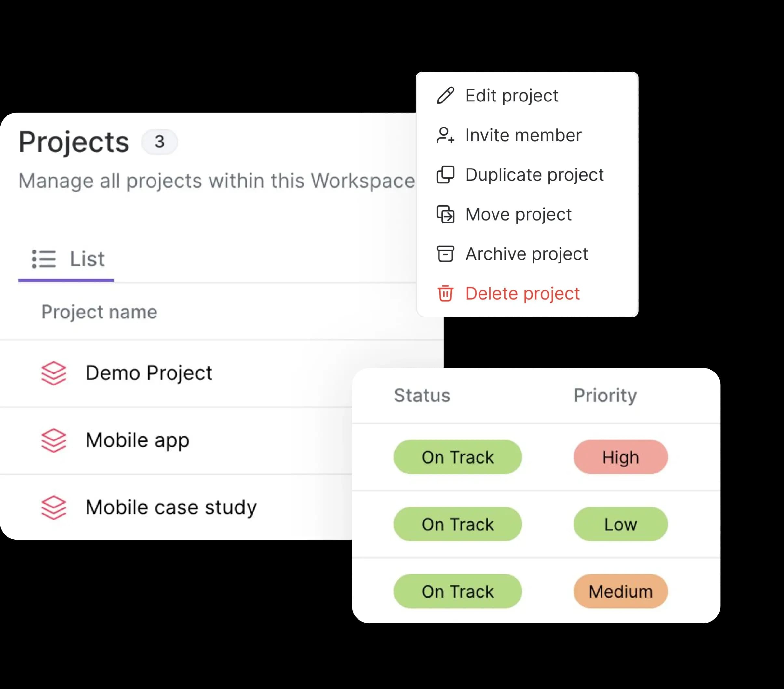The height and width of the screenshot is (689, 784).
Task: Choose Archive project in context menu
Action: (526, 254)
